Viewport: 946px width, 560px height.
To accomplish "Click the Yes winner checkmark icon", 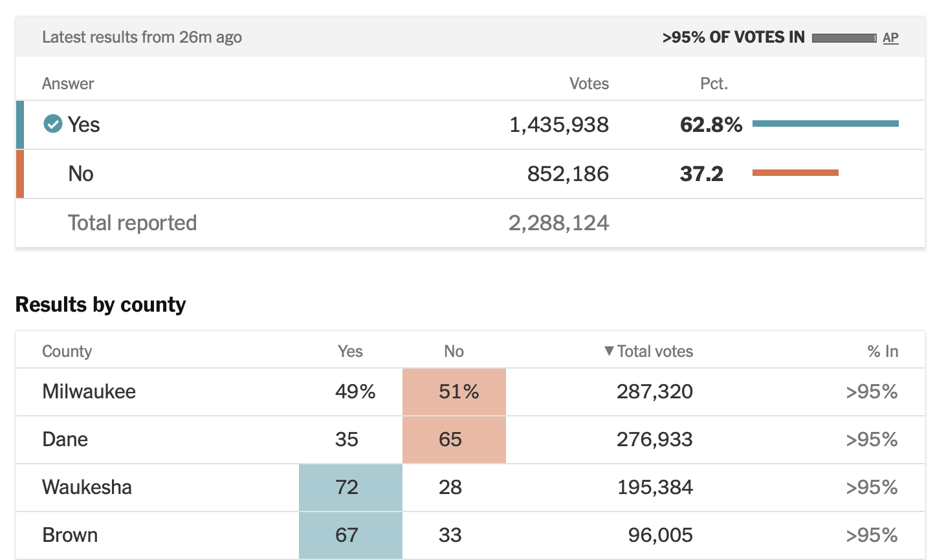I will [x=52, y=124].
